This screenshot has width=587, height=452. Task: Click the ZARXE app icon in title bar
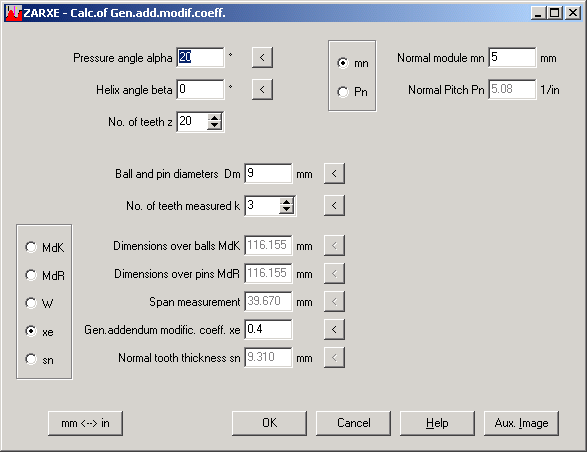pos(13,13)
